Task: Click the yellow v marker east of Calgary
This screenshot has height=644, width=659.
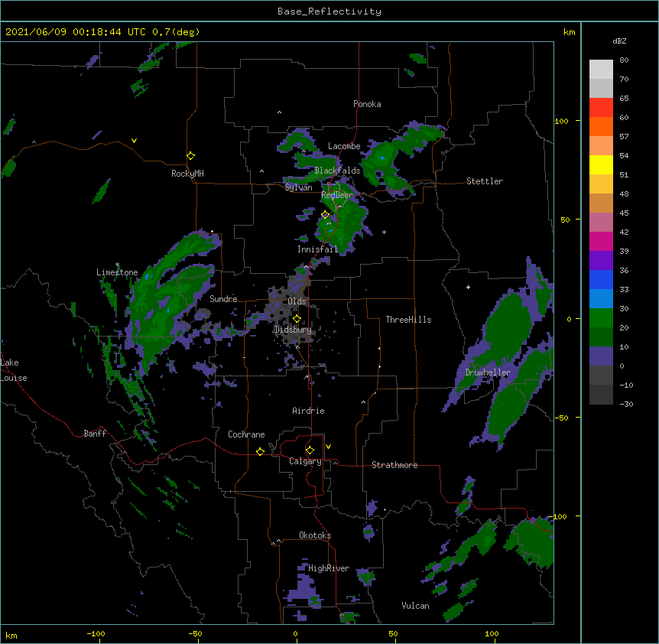Action: pos(328,447)
